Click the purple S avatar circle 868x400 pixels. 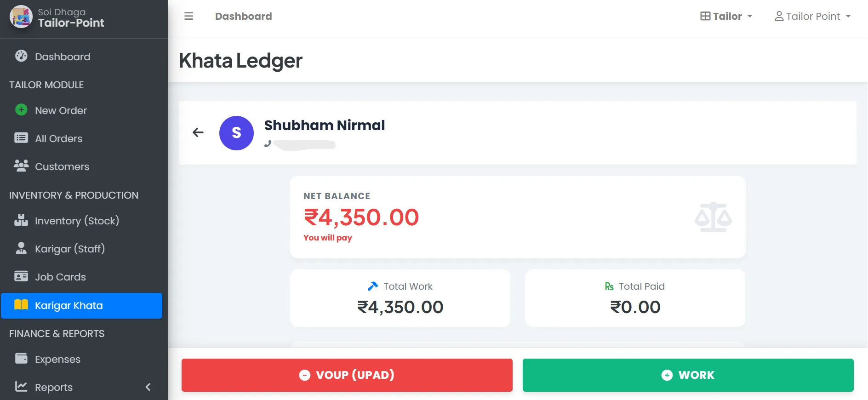(236, 133)
